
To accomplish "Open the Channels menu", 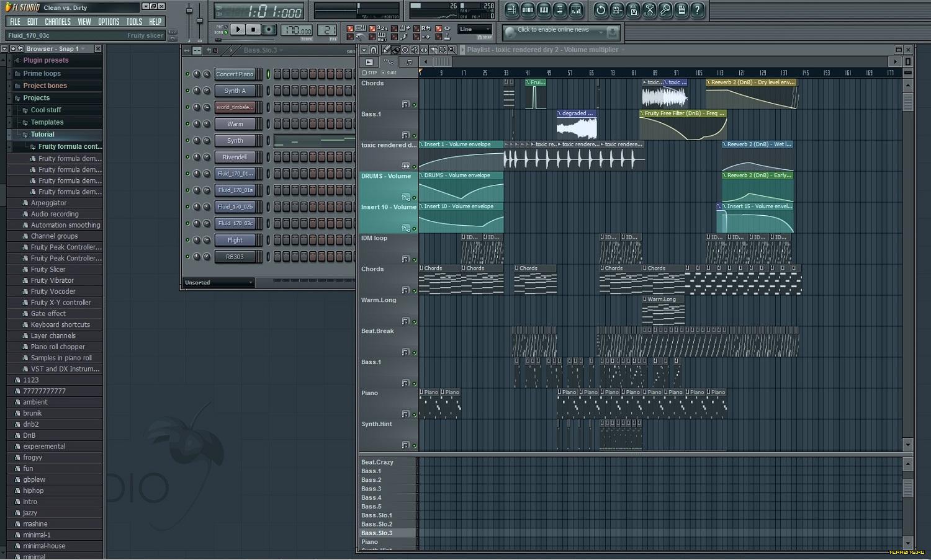I will click(x=58, y=22).
